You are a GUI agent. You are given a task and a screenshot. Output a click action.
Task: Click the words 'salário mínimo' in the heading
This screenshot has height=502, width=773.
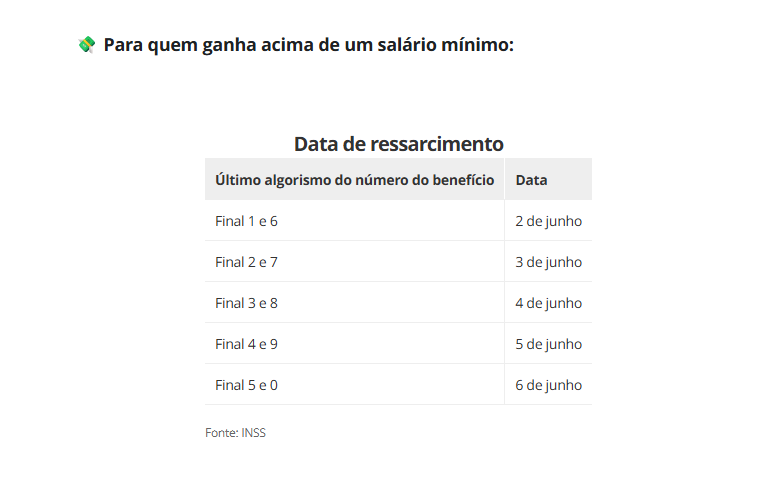[x=446, y=45]
